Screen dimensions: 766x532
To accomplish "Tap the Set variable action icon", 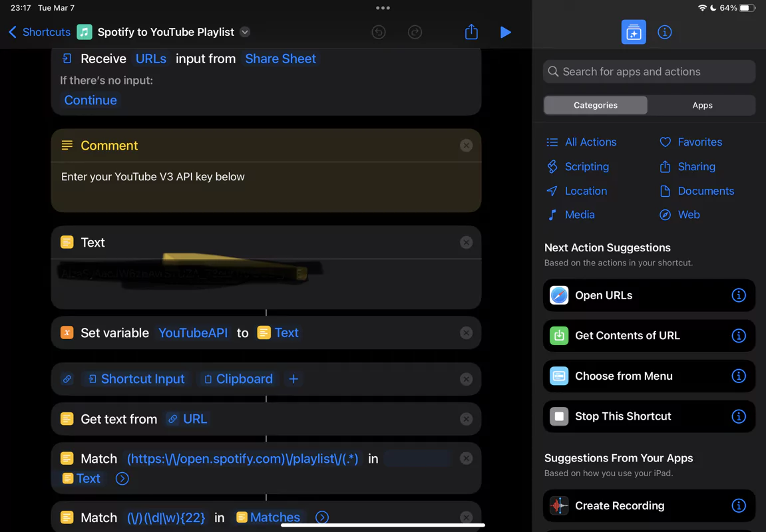I will point(67,333).
